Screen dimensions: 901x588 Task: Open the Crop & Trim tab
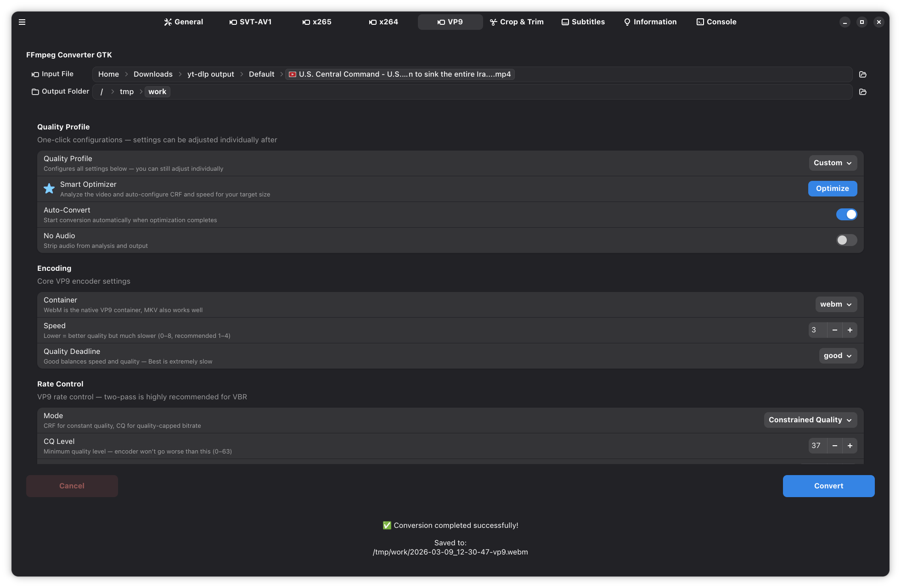(x=517, y=22)
